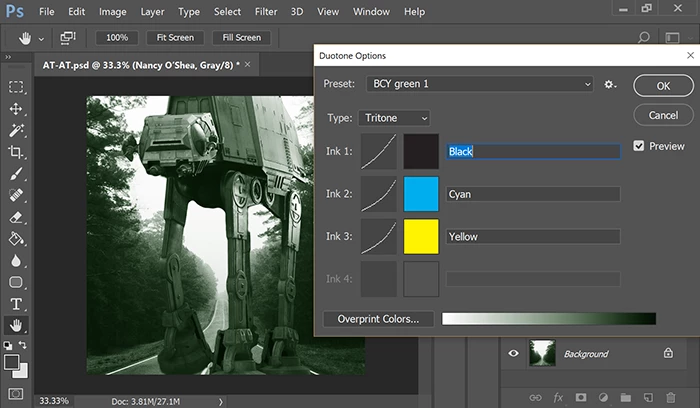
Task: Open the Ink 2 cyan color swatch
Action: point(421,194)
